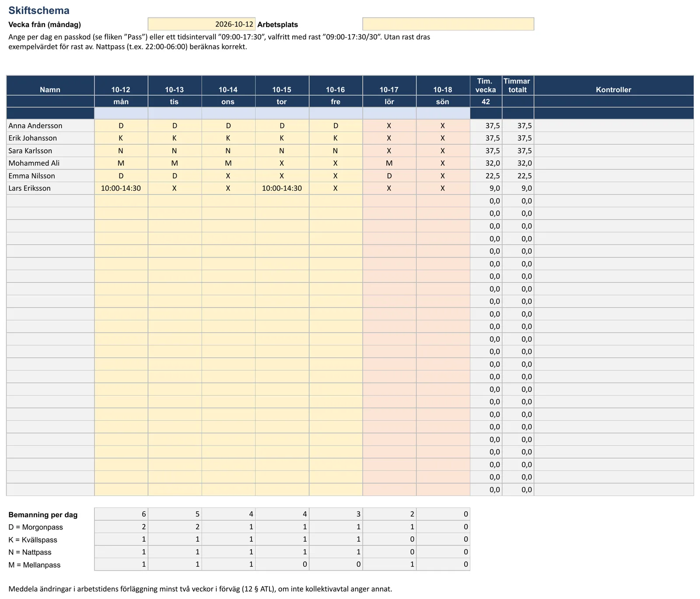Select the Erik Johansson name cell
This screenshot has width=700, height=599.
click(x=50, y=138)
